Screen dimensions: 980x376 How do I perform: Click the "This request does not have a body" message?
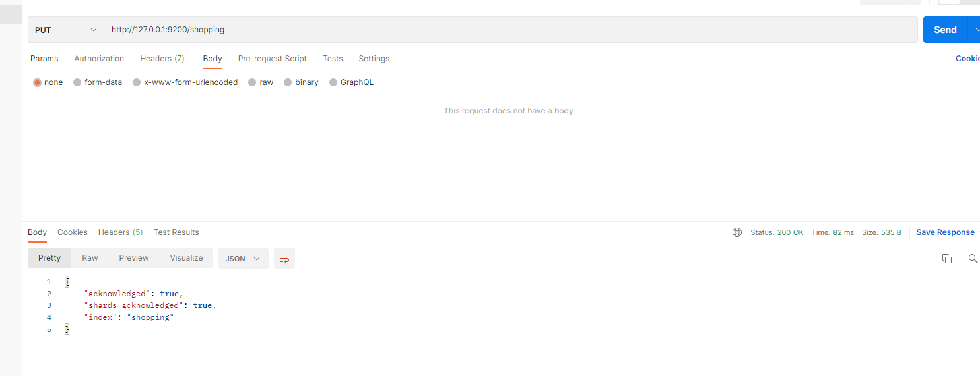(x=508, y=111)
